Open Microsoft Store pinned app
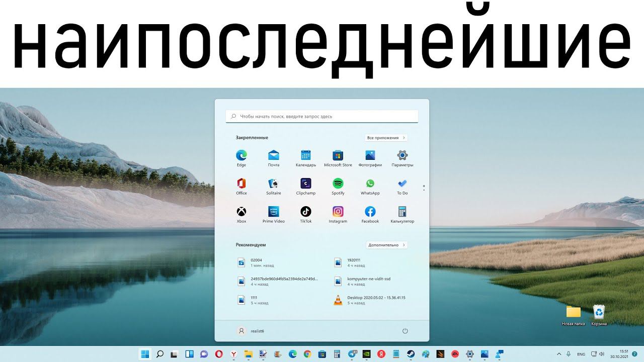 click(338, 158)
